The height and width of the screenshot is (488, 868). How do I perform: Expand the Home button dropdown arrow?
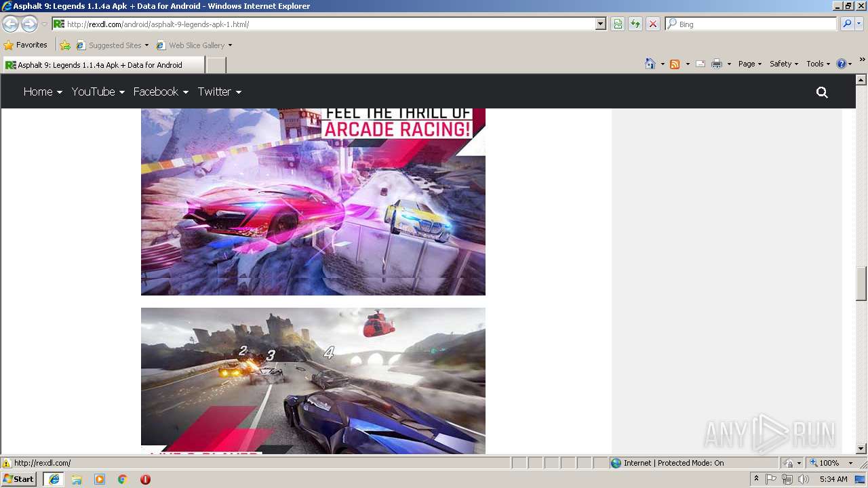tap(662, 64)
